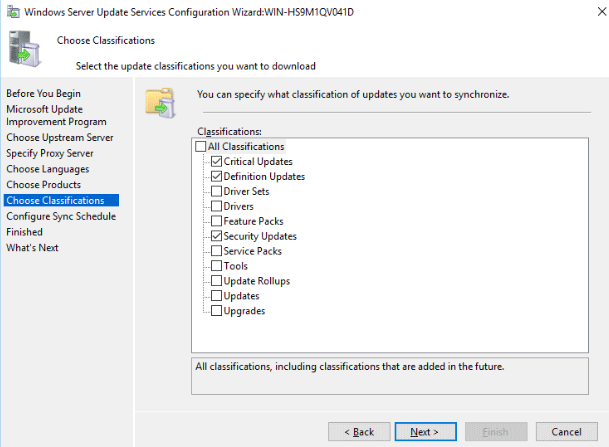Open What's Next step
The image size is (609, 447).
32,248
